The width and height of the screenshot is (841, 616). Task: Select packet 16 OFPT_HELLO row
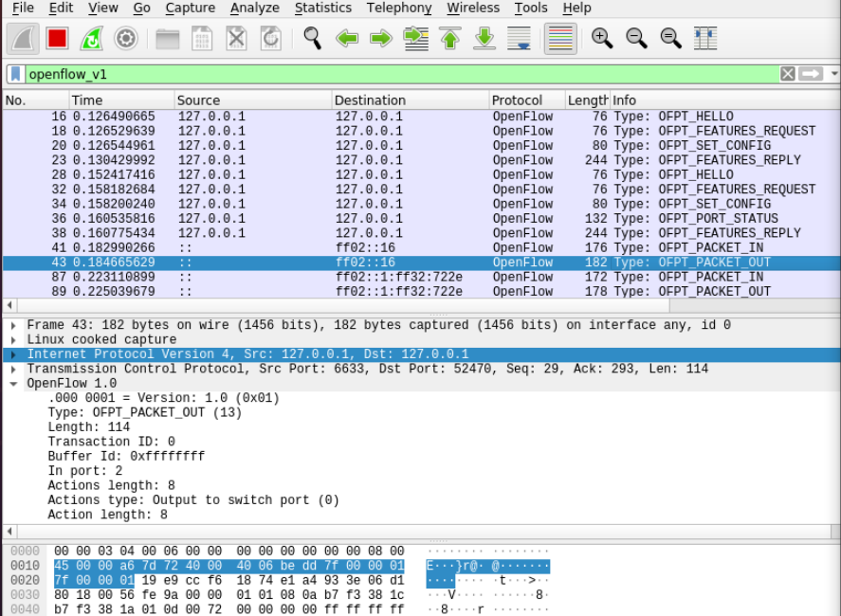pyautogui.click(x=421, y=117)
